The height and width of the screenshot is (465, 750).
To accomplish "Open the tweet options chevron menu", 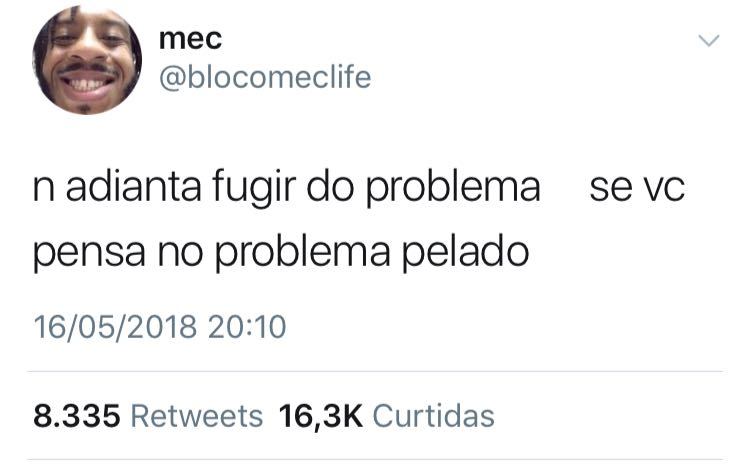I will point(708,41).
